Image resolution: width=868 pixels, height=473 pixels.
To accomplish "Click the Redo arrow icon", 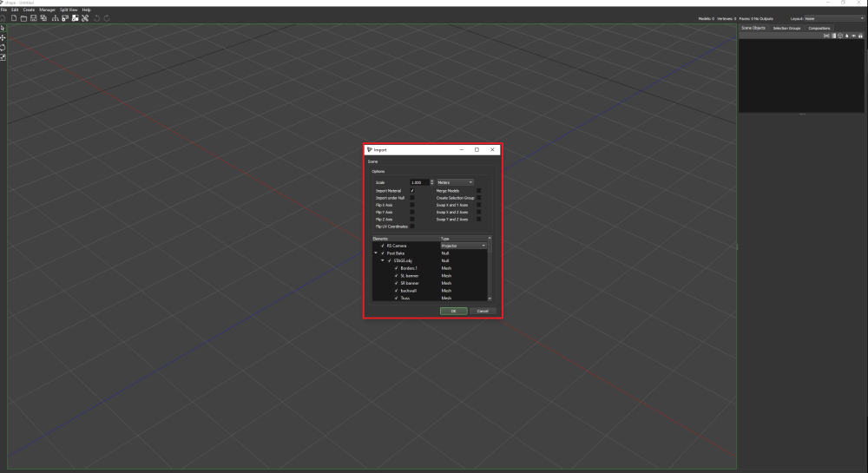I will click(107, 18).
